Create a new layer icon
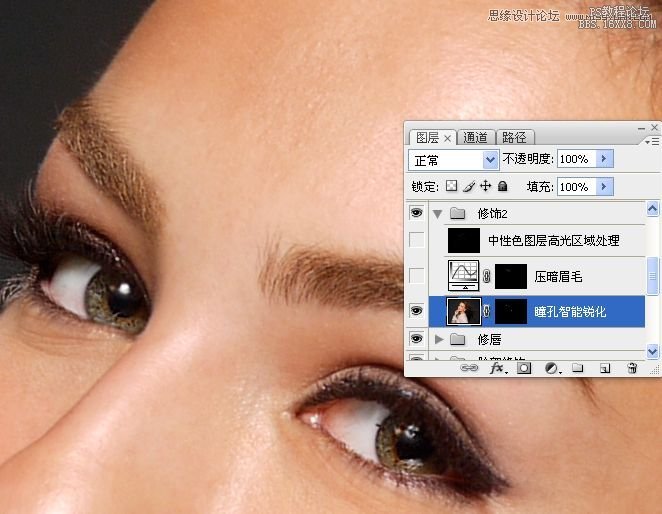The image size is (662, 514). pyautogui.click(x=605, y=368)
